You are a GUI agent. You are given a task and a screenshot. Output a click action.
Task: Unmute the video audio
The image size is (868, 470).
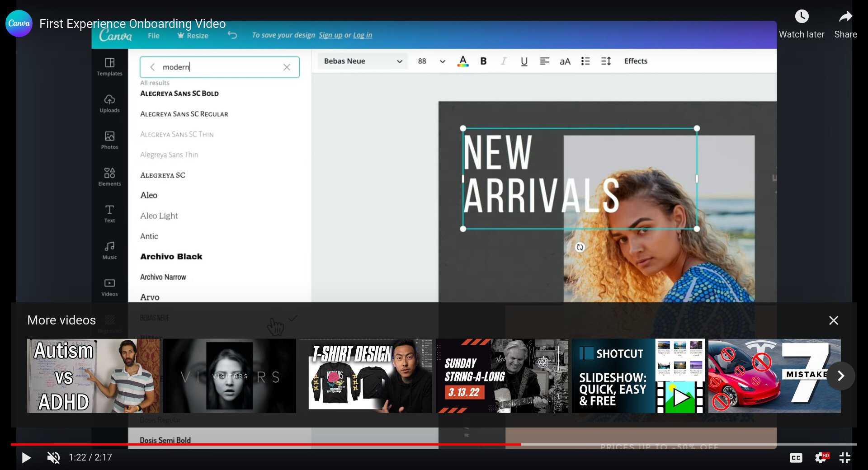(x=53, y=457)
